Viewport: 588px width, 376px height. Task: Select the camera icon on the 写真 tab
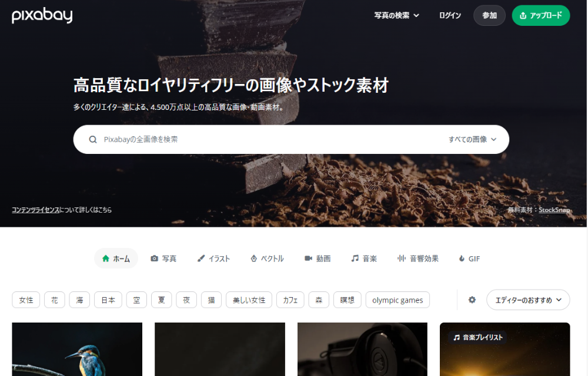(x=153, y=258)
